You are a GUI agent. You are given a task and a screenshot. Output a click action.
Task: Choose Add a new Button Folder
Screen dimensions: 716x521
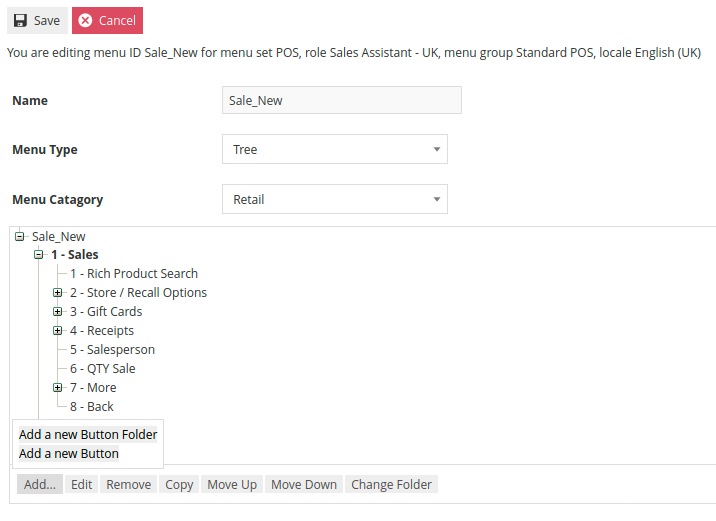point(88,434)
